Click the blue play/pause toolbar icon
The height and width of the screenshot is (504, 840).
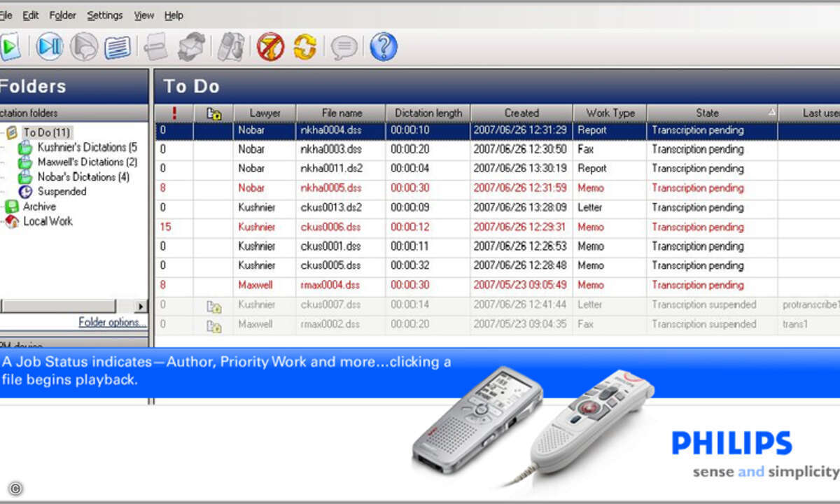tap(50, 47)
